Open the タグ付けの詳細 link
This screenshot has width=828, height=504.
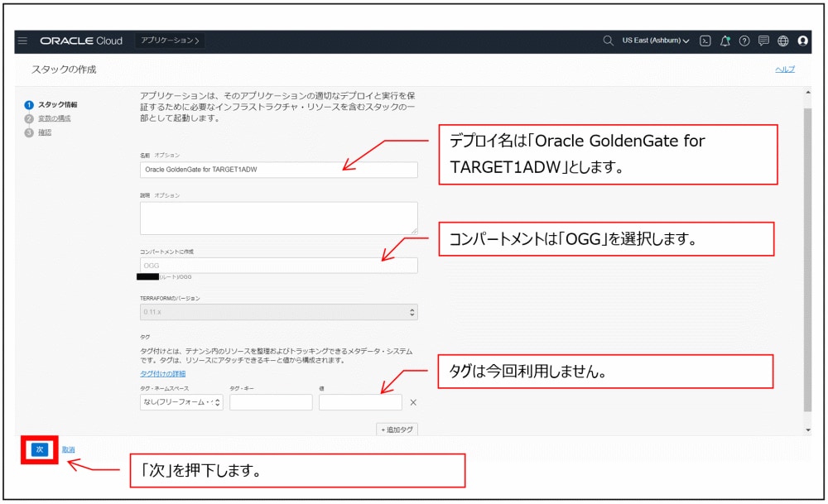tap(162, 373)
